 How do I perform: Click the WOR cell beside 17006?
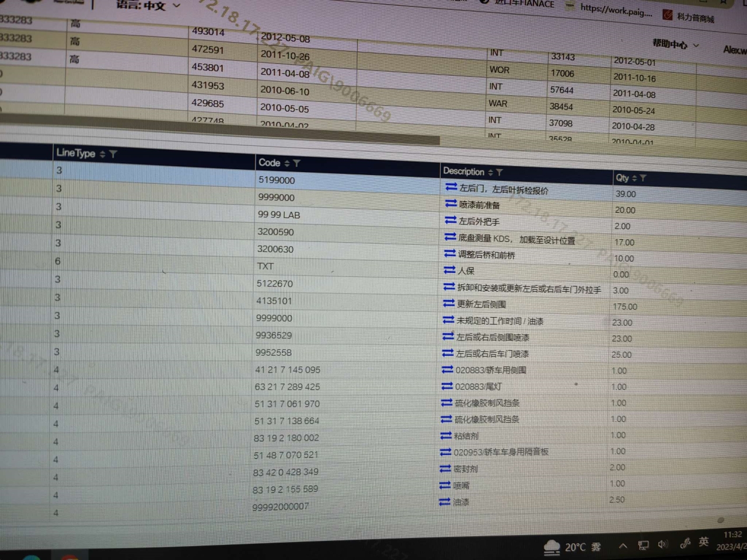(x=499, y=70)
